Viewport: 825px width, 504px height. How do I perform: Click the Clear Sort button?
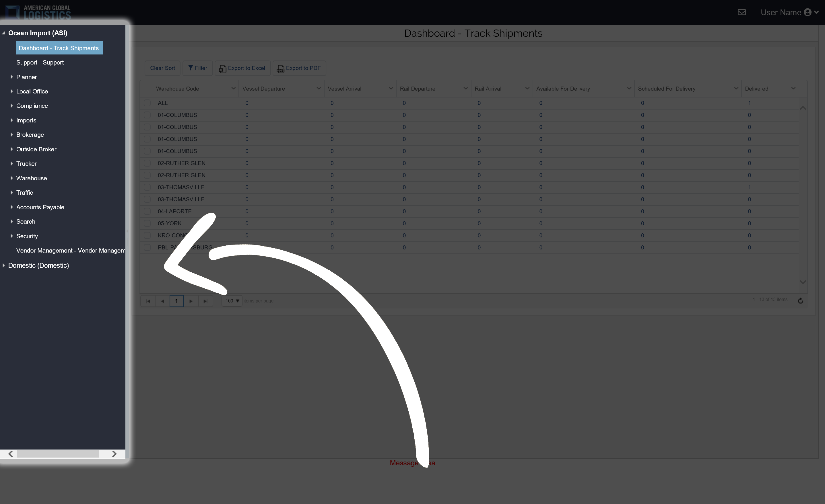coord(162,68)
